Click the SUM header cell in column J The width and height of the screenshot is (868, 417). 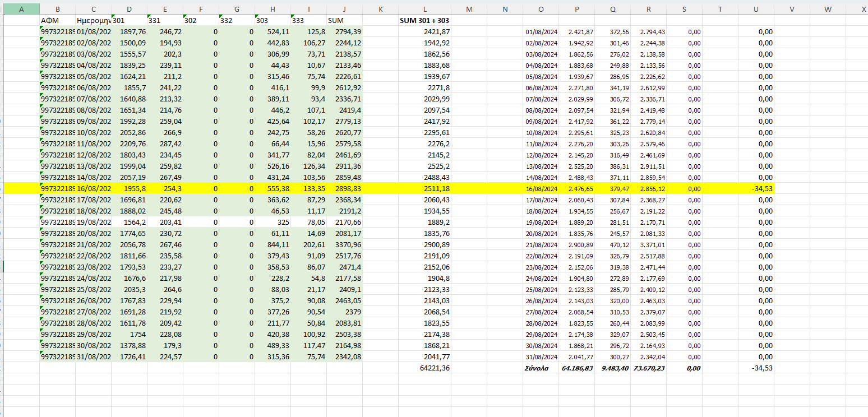(344, 20)
